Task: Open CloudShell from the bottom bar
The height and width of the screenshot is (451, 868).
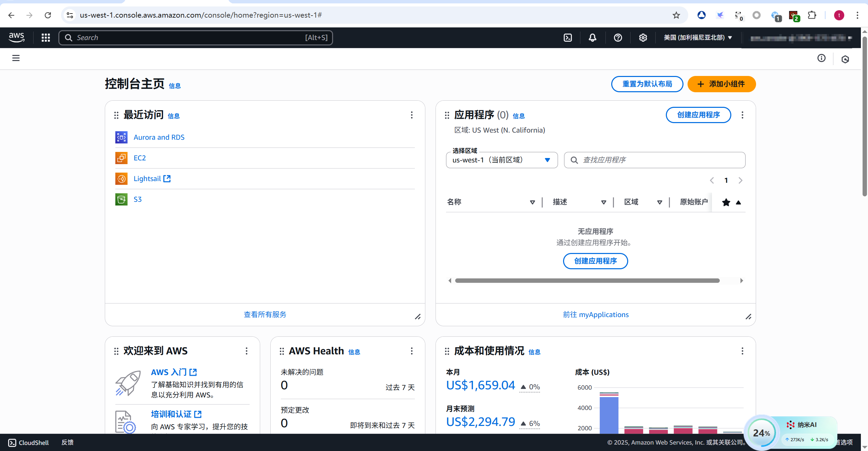Action: (28, 443)
